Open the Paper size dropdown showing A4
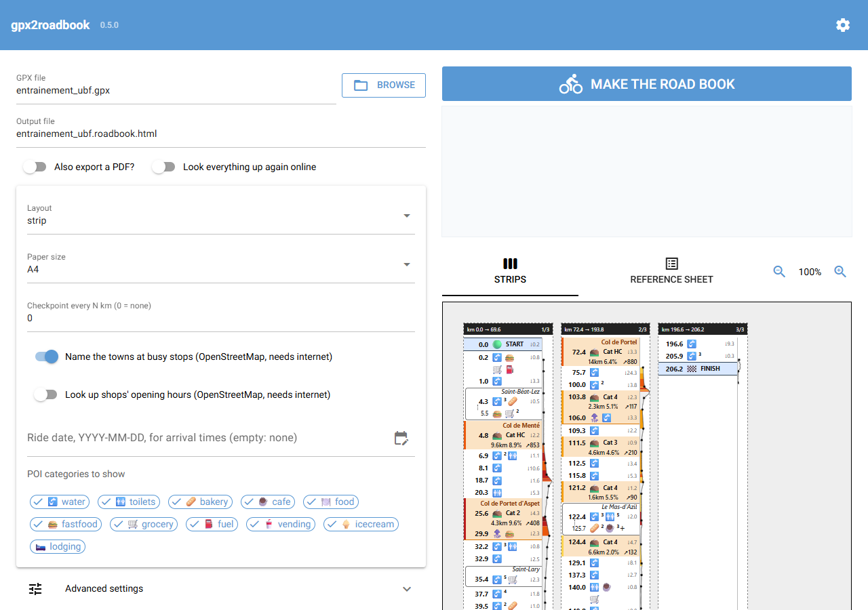 (221, 264)
